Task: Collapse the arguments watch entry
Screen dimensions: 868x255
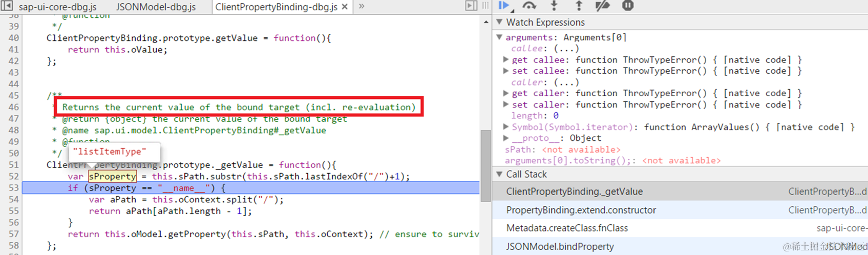Action: (499, 37)
